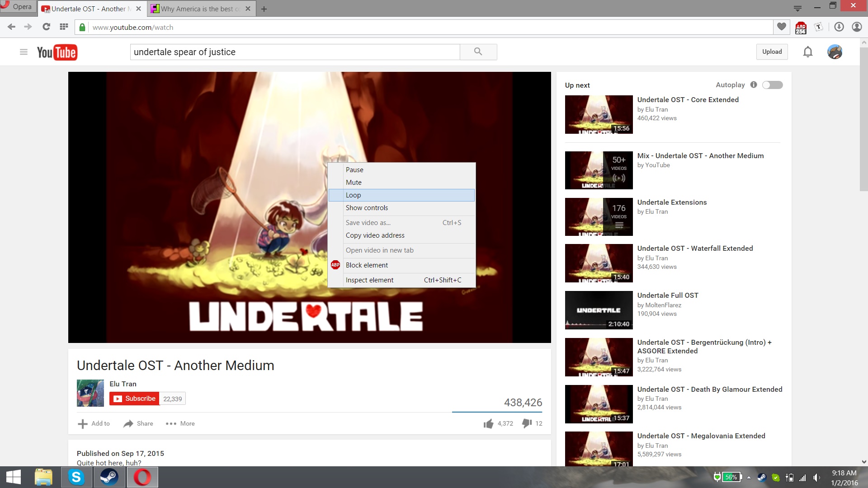
Task: Toggle the Autoplay switch
Action: (x=772, y=85)
